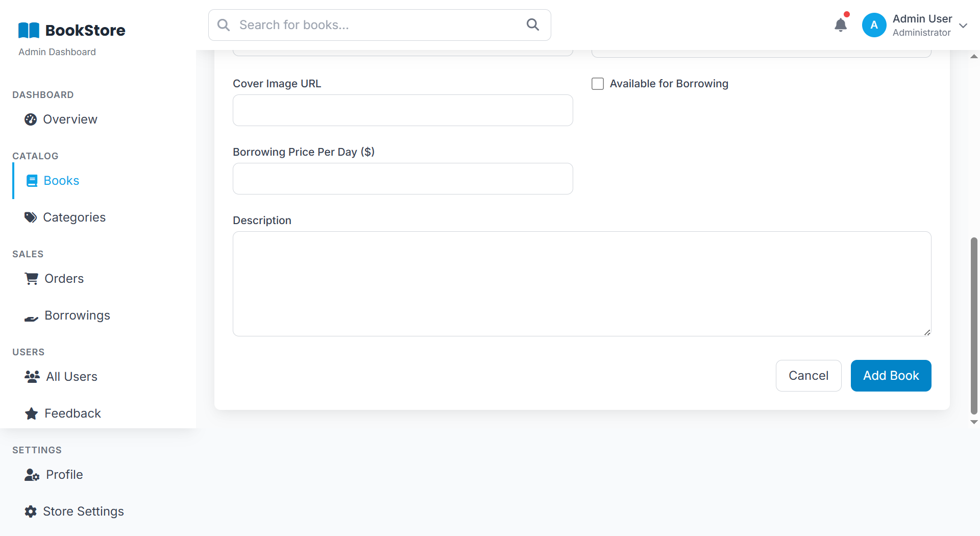Click the notification bell icon
Image resolution: width=980 pixels, height=536 pixels.
(840, 25)
